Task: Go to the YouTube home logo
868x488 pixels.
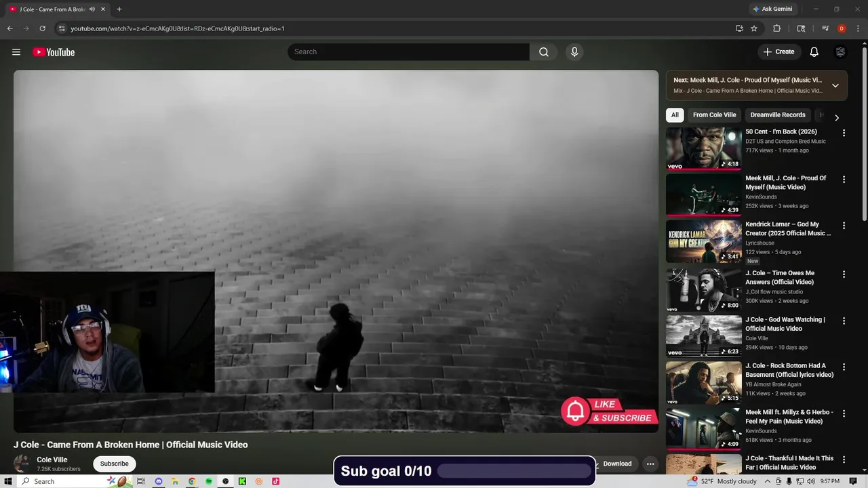Action: (x=54, y=52)
